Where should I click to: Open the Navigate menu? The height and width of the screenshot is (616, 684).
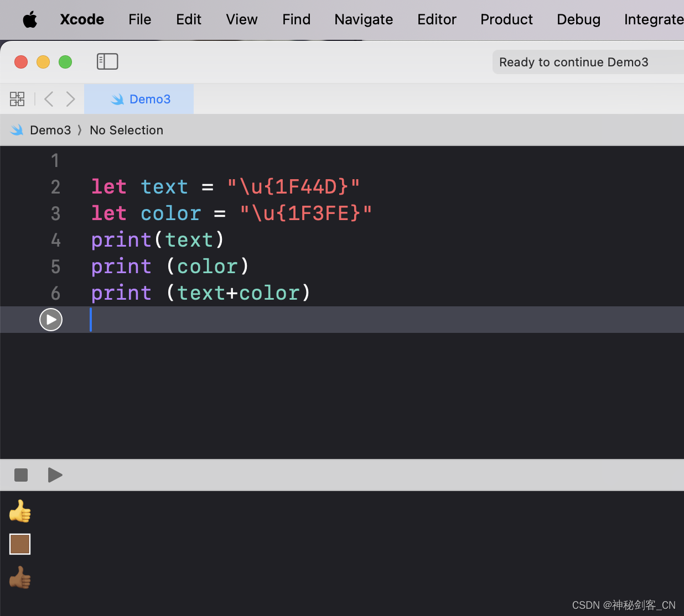click(x=364, y=20)
